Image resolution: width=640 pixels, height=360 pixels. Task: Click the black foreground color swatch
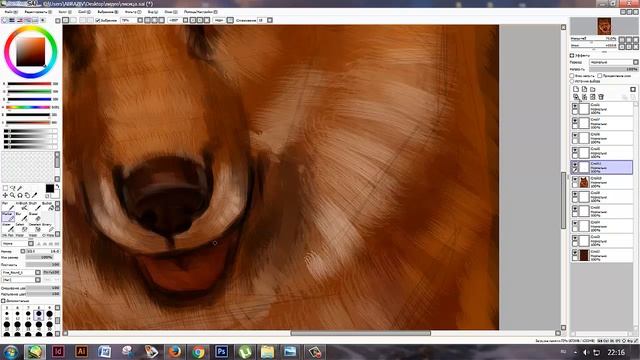click(x=49, y=188)
